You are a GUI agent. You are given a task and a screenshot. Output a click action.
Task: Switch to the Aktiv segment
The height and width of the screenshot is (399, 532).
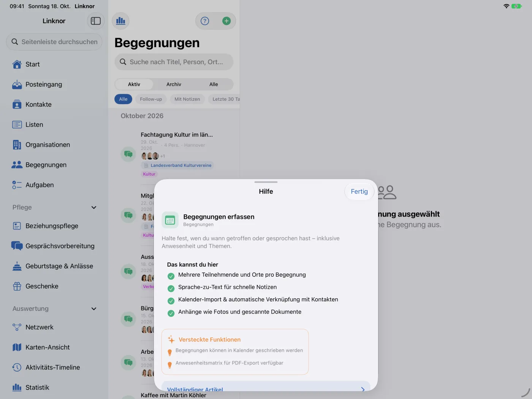134,84
